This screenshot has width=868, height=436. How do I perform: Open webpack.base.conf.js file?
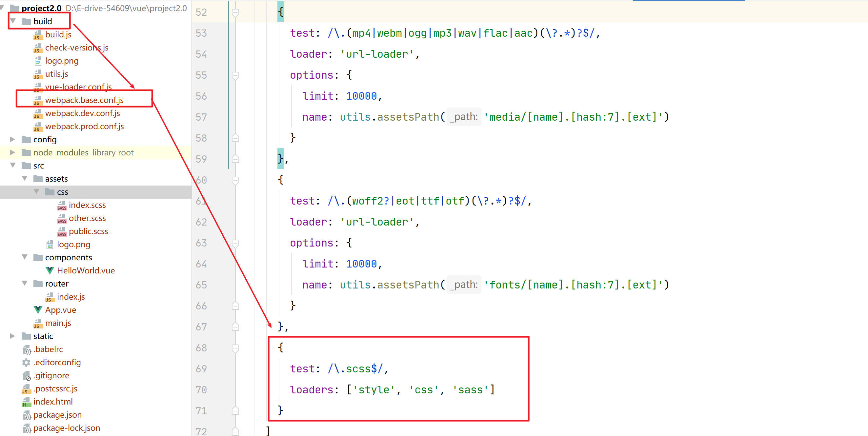pyautogui.click(x=84, y=100)
